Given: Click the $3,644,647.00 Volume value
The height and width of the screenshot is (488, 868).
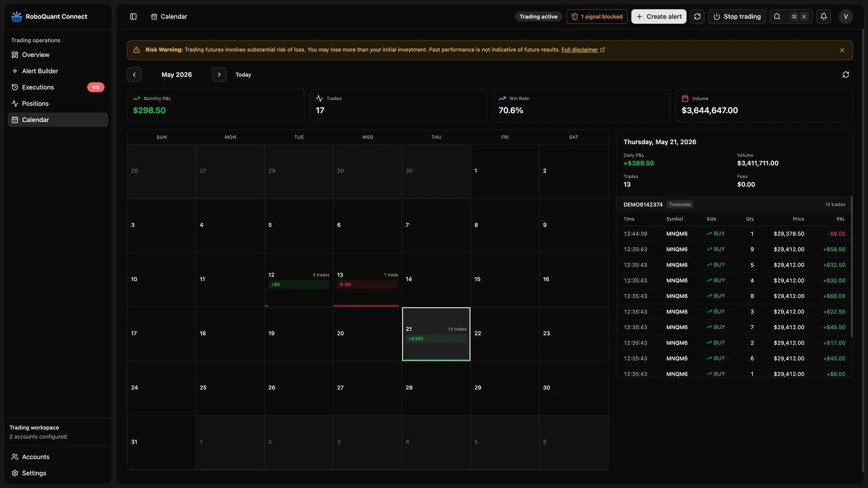Looking at the screenshot, I should tap(710, 110).
